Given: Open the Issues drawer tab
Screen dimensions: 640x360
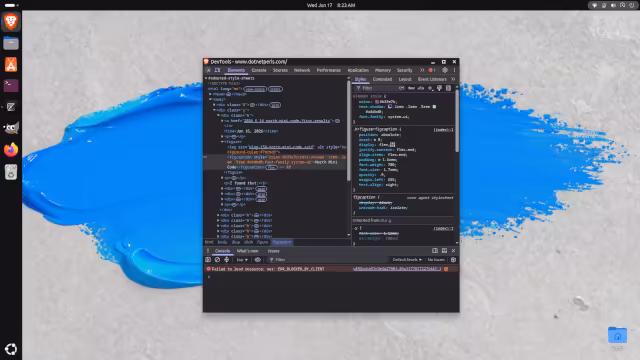Looking at the screenshot, I should click(x=273, y=251).
